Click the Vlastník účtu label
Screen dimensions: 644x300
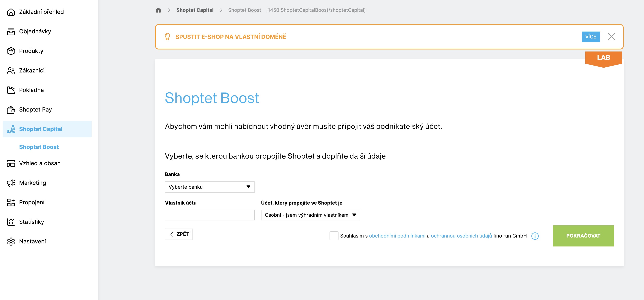[x=181, y=203]
